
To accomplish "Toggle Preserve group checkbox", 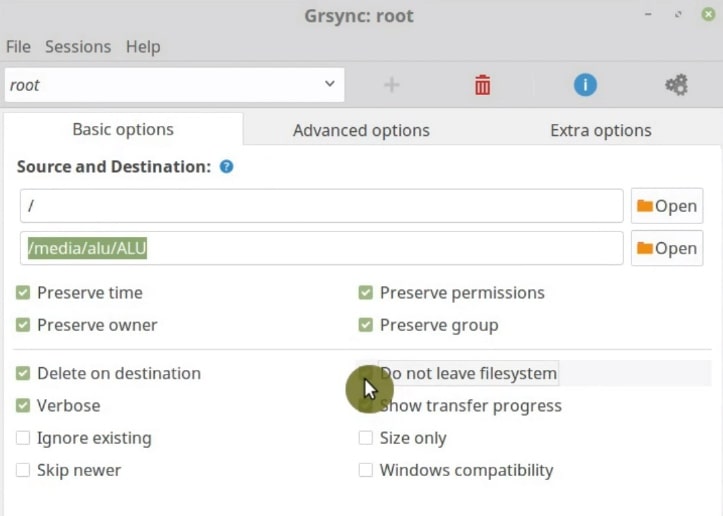I will 365,325.
